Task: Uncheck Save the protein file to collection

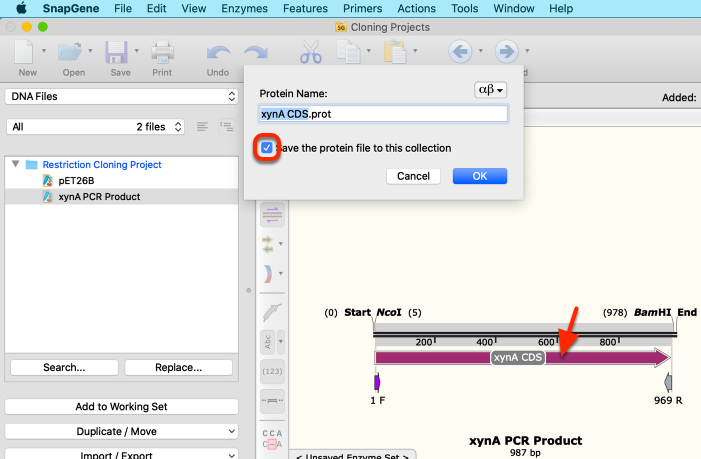Action: [267, 148]
